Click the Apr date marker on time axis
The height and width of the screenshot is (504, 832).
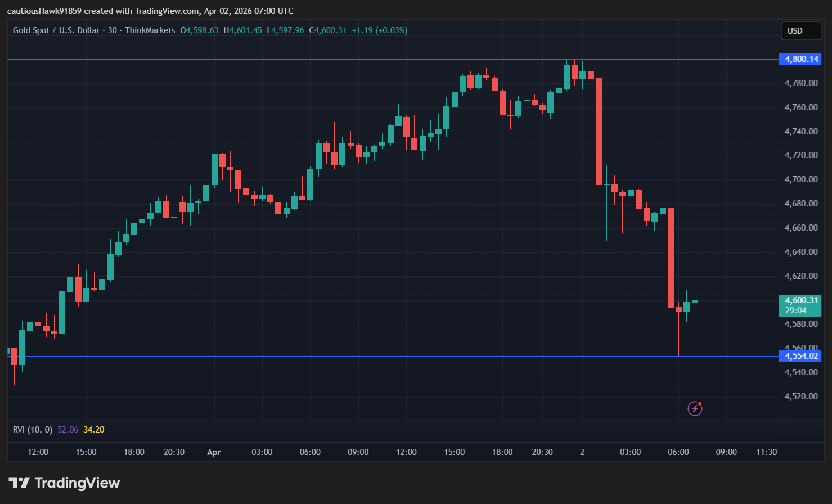pyautogui.click(x=214, y=452)
